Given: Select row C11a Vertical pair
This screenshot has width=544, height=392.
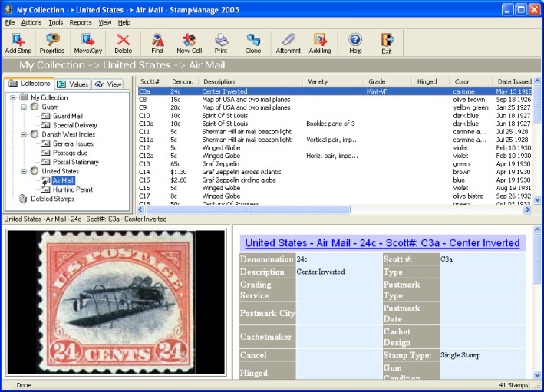Looking at the screenshot, I should click(335, 140).
